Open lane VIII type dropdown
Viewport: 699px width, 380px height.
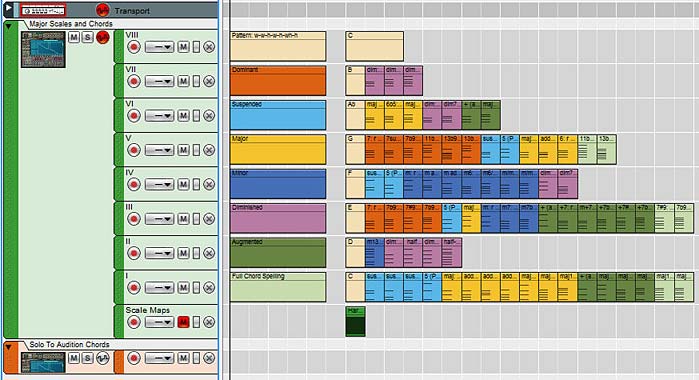tap(160, 47)
